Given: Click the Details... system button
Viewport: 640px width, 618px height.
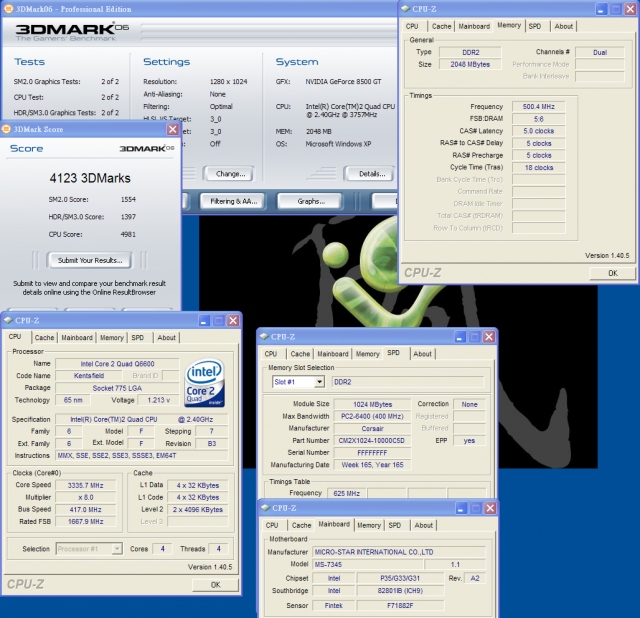Looking at the screenshot, I should point(371,174).
